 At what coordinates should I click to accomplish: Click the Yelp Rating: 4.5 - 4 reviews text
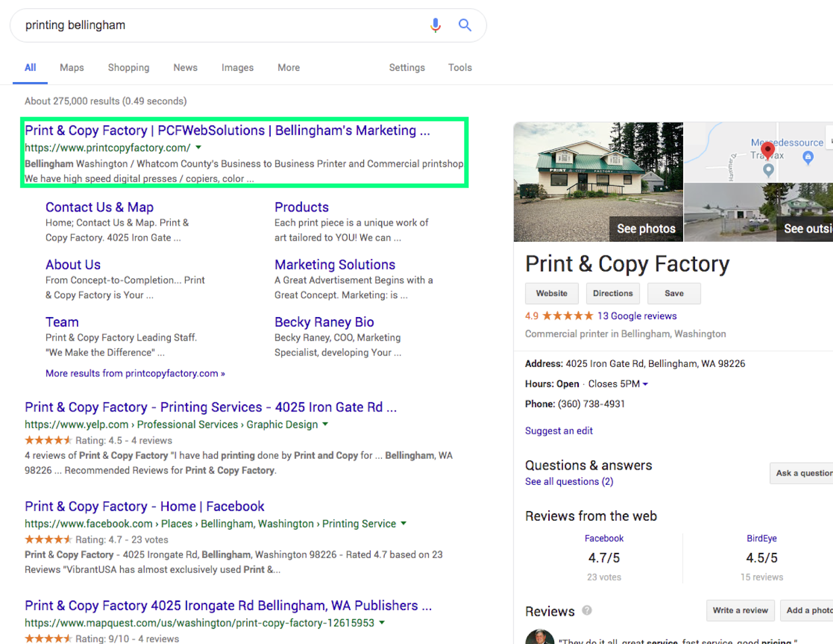(x=124, y=440)
